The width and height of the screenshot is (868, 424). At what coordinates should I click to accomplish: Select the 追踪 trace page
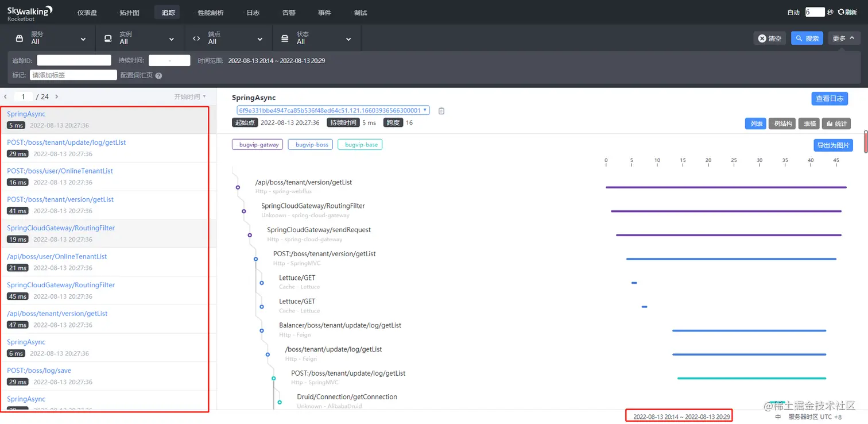(x=168, y=13)
